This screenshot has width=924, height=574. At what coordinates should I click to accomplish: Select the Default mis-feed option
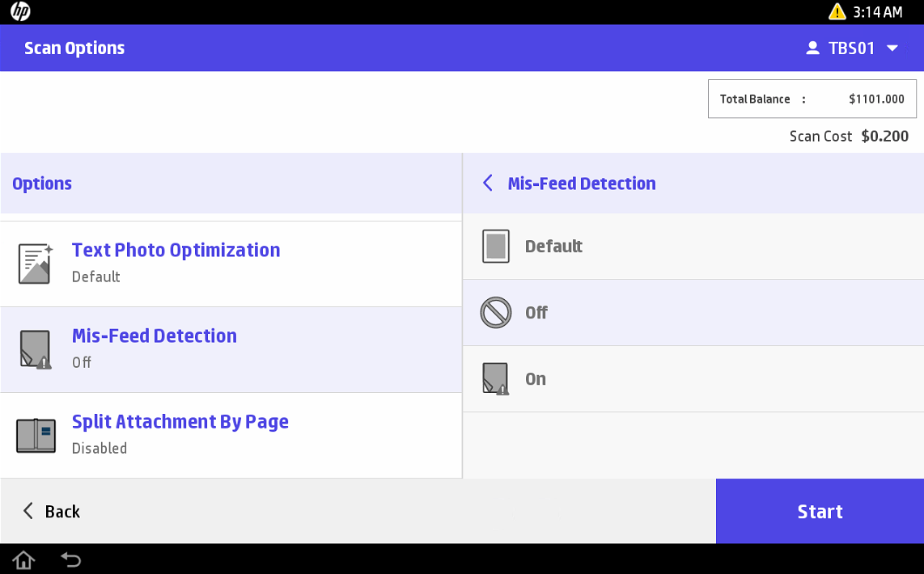pos(553,247)
